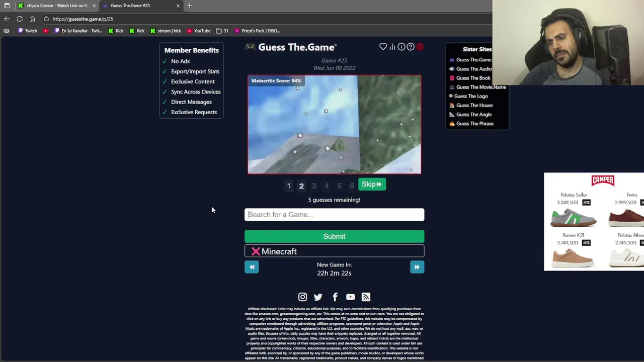Open the Twitch bookmark
644x362 pixels.
[x=28, y=31]
